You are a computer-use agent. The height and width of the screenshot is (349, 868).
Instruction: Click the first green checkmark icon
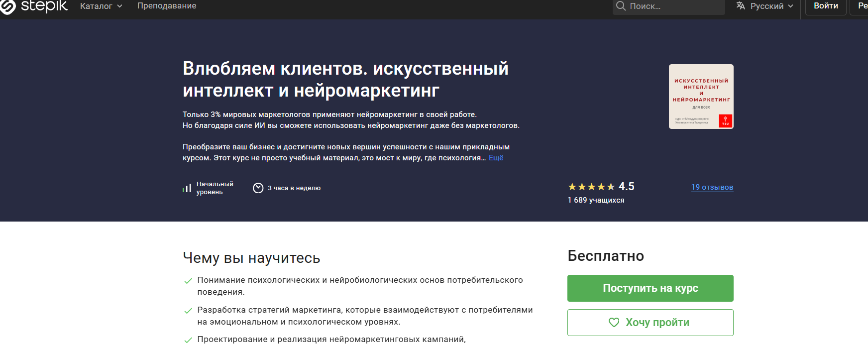coord(188,281)
